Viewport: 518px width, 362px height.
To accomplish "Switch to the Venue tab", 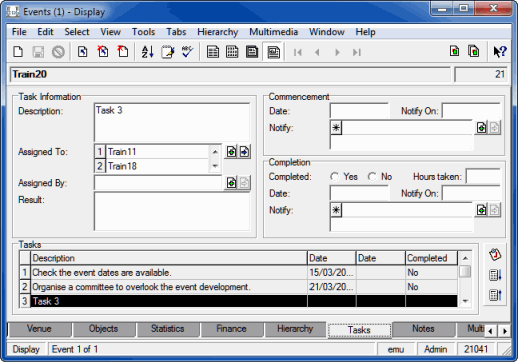I will pos(39,329).
